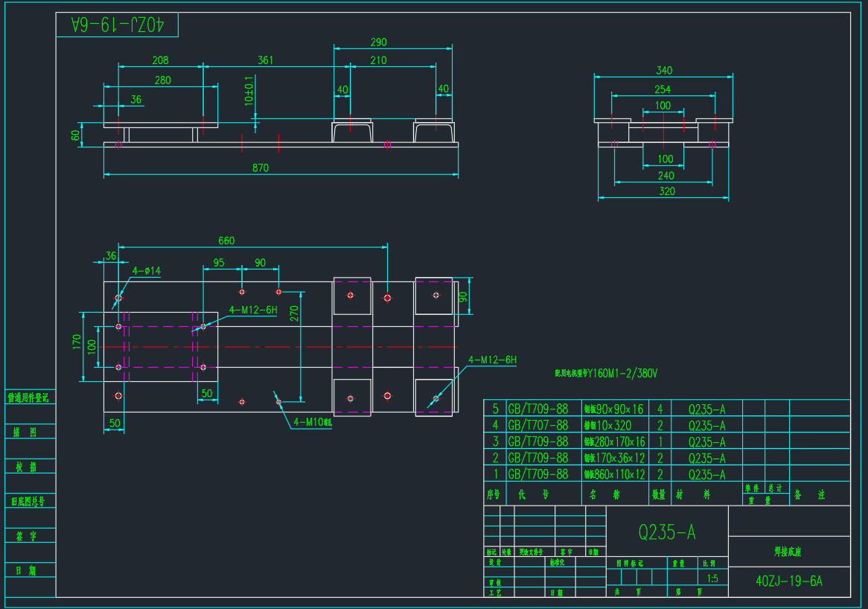Click the GB/T707-88 cell in parts list
This screenshot has width=868, height=609.
coord(537,425)
